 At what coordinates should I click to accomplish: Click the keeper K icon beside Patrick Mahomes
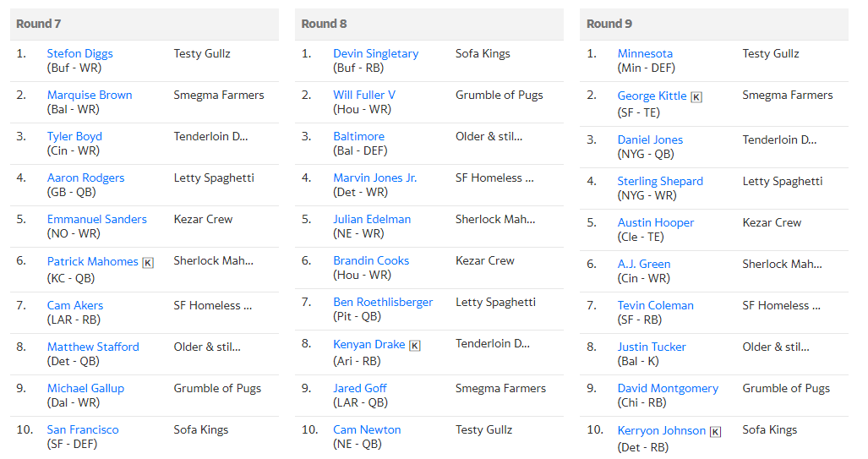[148, 262]
